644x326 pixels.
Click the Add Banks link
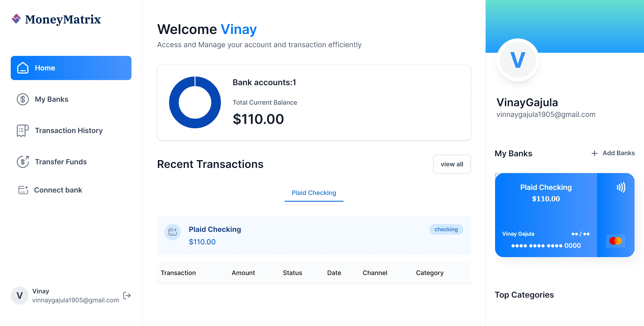[x=619, y=153]
